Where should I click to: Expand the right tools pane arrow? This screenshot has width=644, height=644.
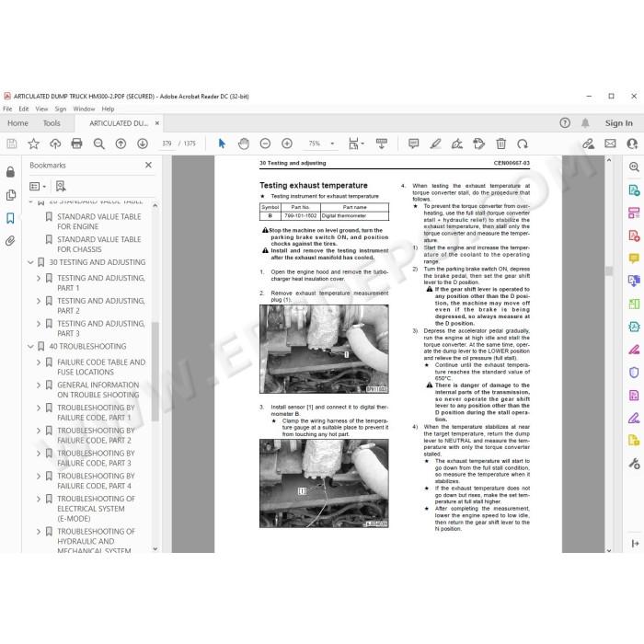[635, 544]
